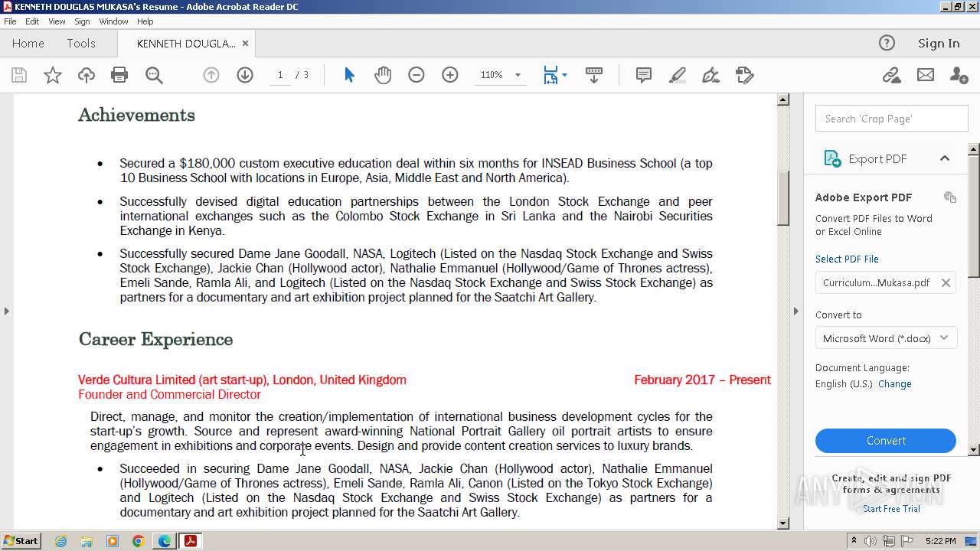980x551 pixels.
Task: Click the Search 'Crop Page' field
Action: click(892, 119)
